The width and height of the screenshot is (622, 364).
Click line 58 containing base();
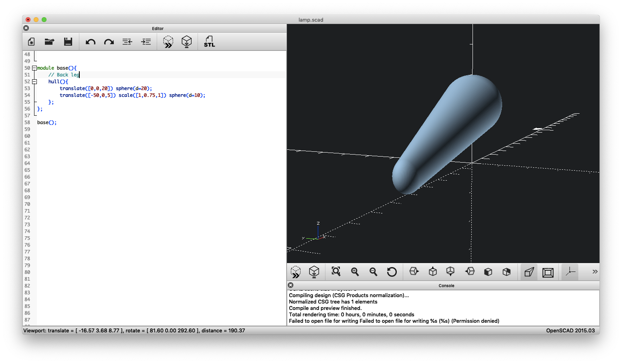coord(46,122)
